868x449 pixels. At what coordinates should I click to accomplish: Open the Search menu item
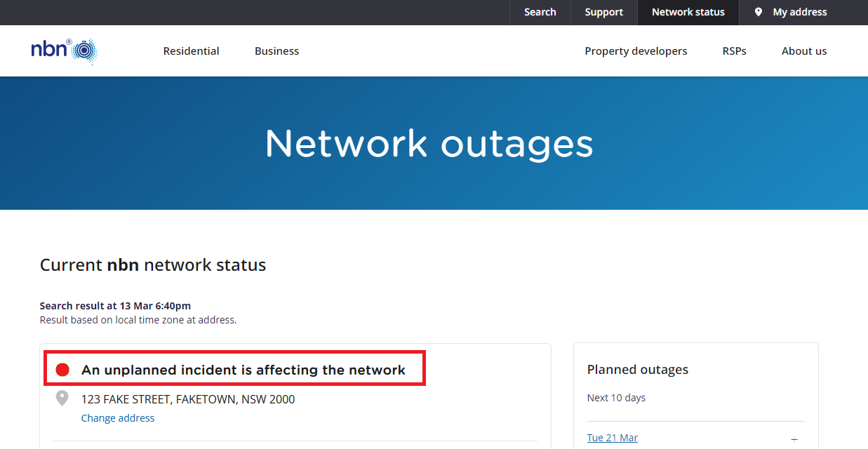(540, 12)
